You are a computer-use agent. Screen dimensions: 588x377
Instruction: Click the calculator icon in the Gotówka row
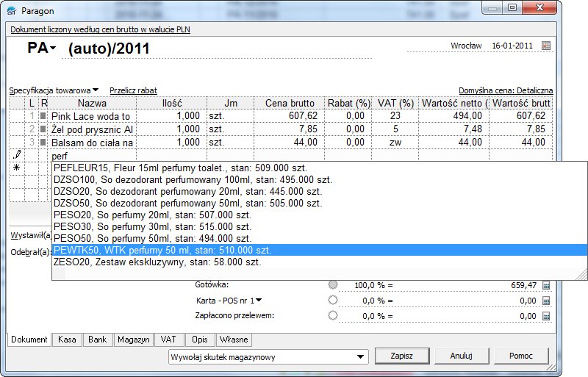(x=545, y=284)
